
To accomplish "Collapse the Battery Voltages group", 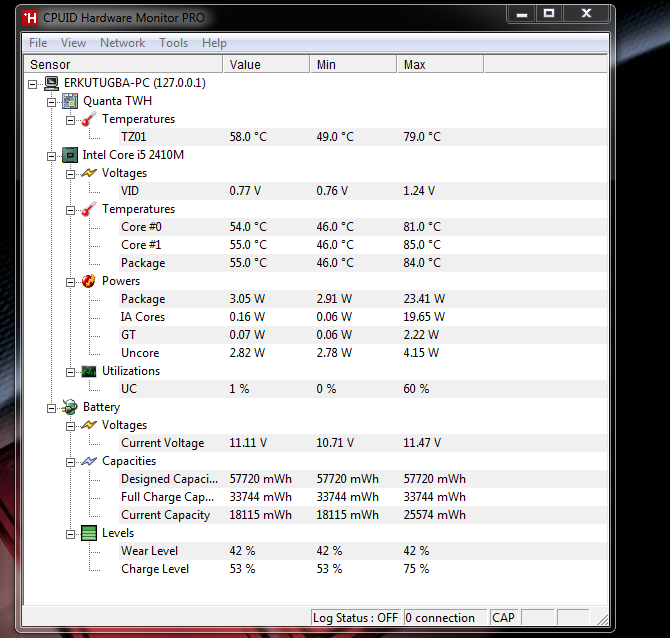I will pyautogui.click(x=70, y=426).
